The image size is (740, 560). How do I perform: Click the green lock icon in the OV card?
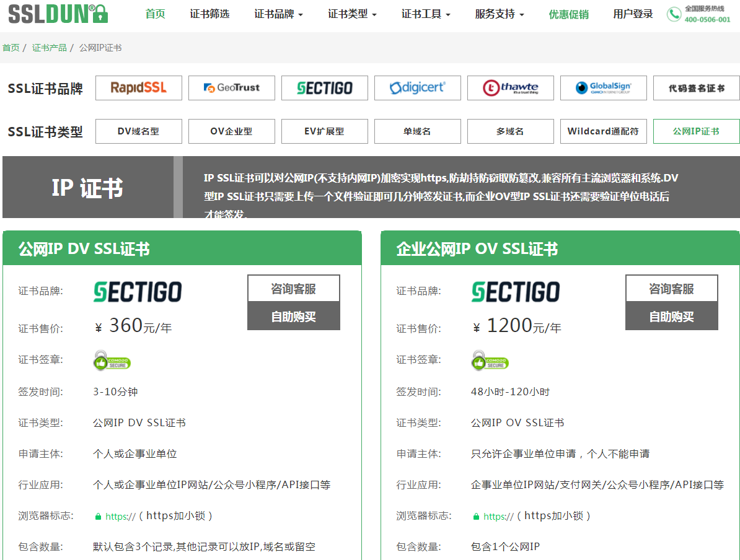pos(476,517)
